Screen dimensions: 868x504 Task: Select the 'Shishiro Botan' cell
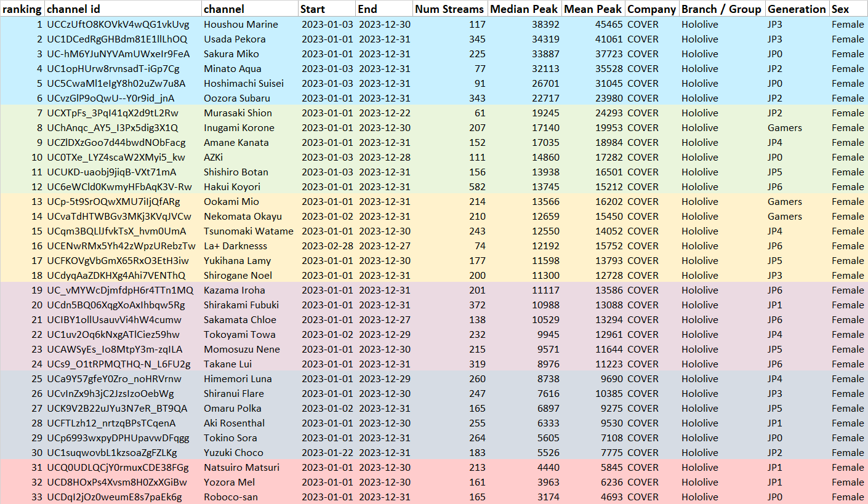point(250,172)
